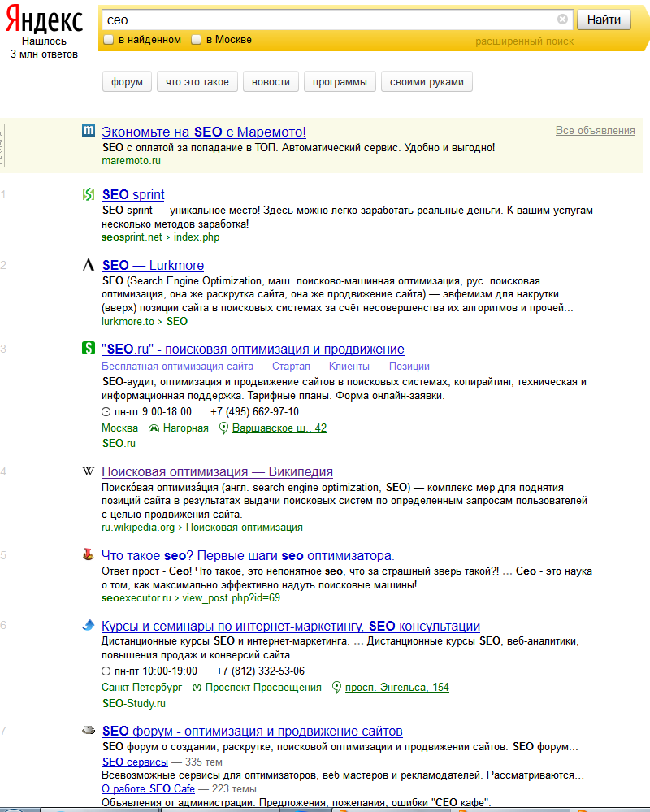
Task: Click the "335 тем" topic count
Action: point(204,762)
